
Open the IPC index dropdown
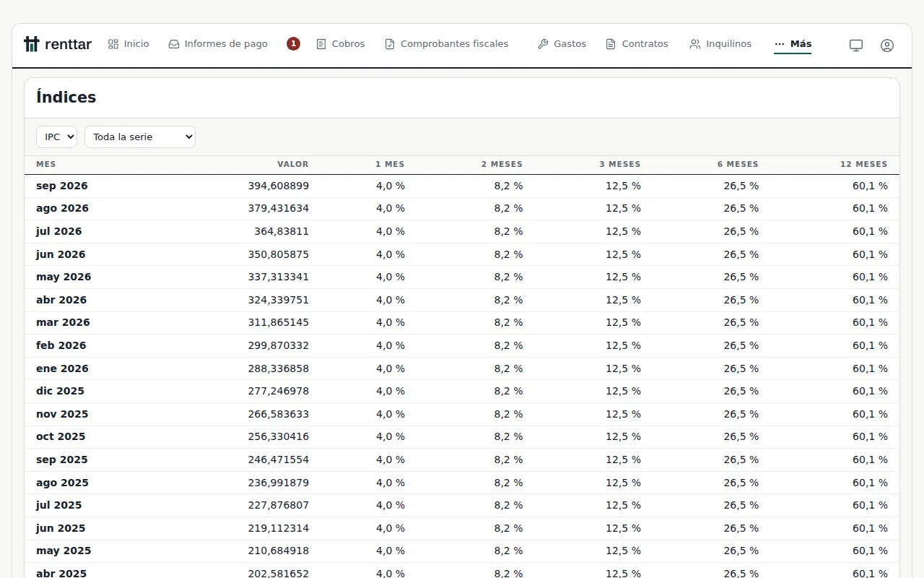click(x=56, y=137)
